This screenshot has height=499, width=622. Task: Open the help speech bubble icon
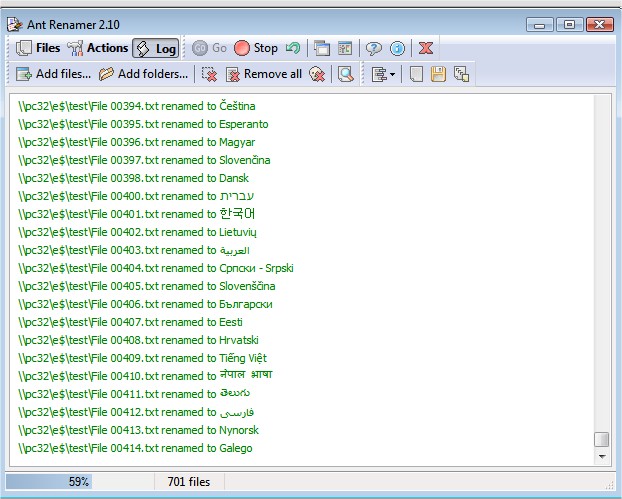point(374,48)
